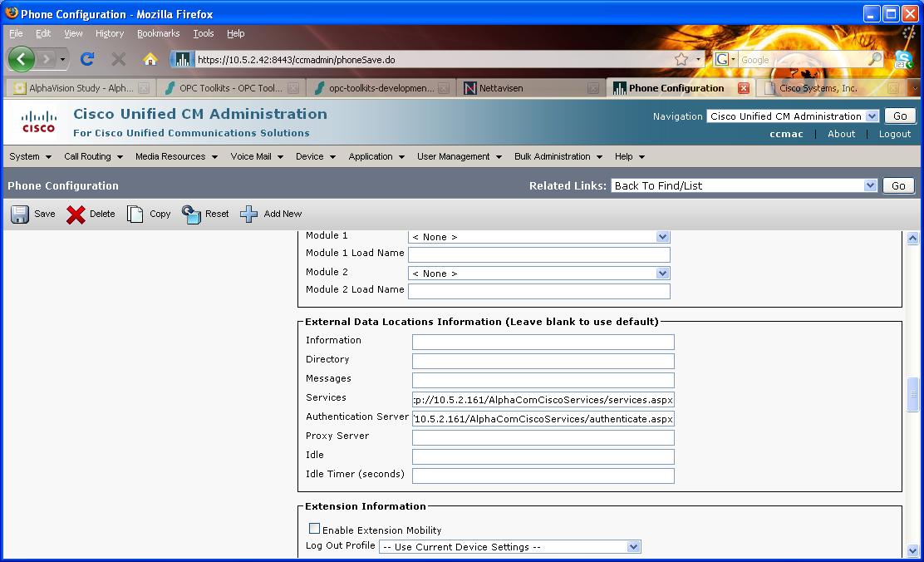The image size is (924, 562).
Task: Expand the Media Resources menu
Action: point(176,156)
